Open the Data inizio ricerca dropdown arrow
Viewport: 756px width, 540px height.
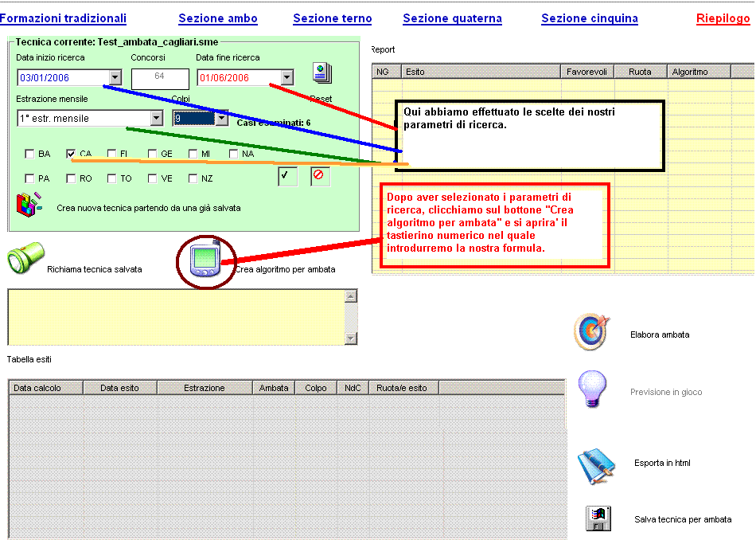[x=115, y=77]
